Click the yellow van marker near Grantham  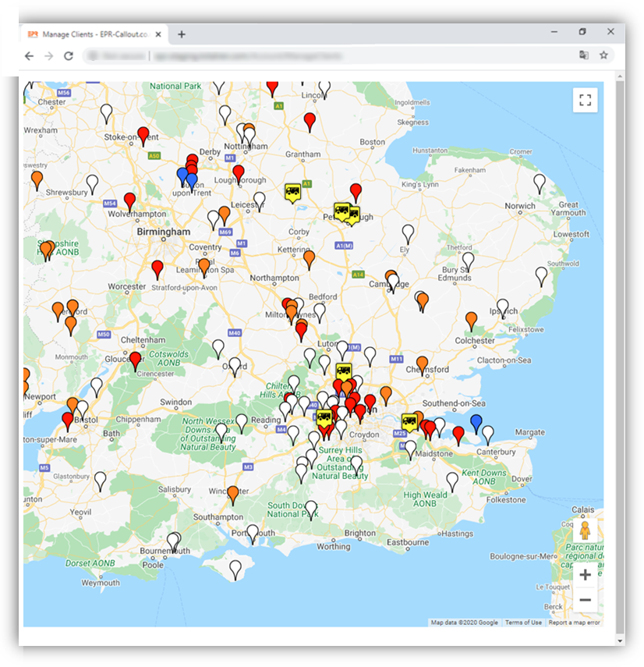point(292,193)
